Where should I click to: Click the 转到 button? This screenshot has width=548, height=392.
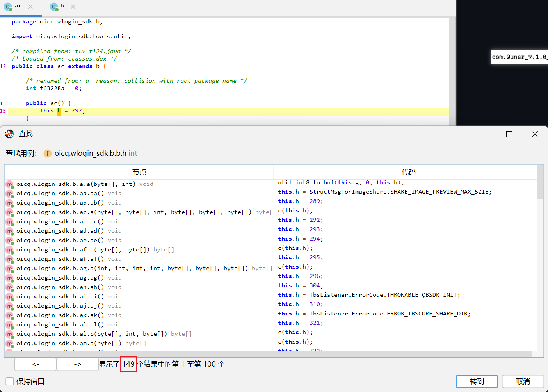pos(477,381)
